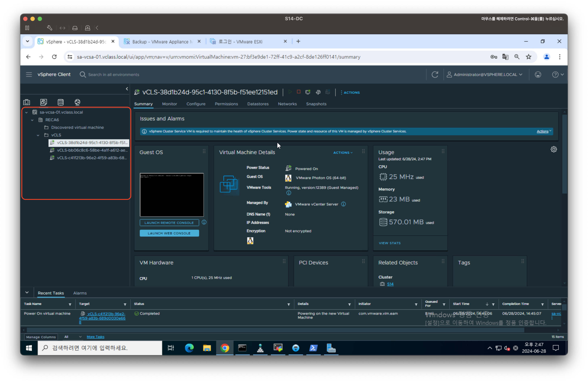Switch to the Monitor tab
Screen dimensions: 588x382
[x=169, y=104]
